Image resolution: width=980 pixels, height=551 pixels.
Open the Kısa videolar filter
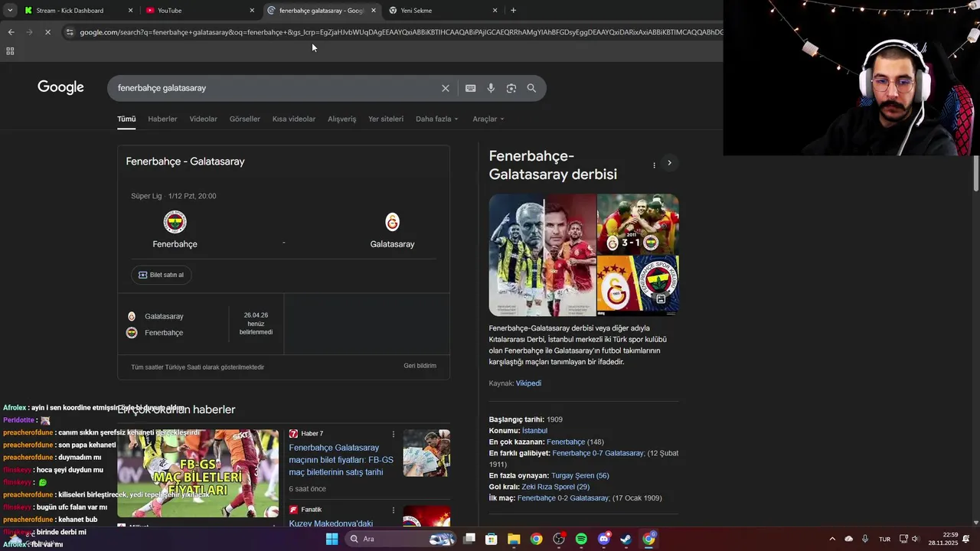[294, 119]
